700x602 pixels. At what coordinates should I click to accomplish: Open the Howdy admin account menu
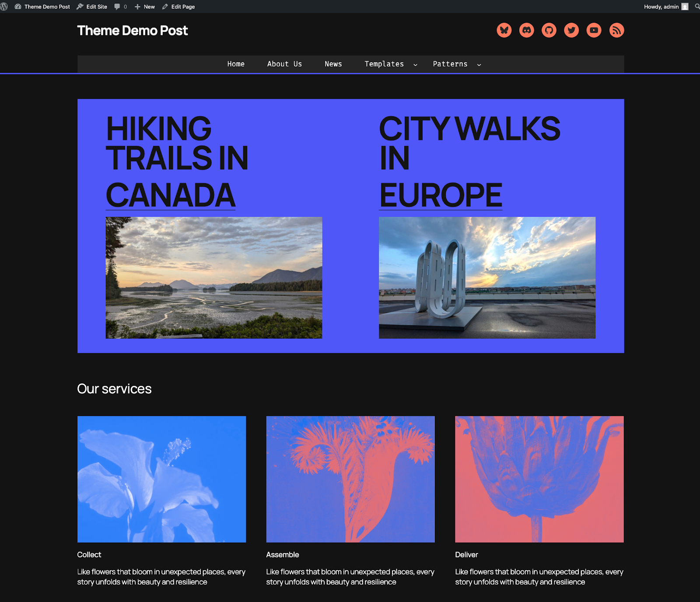point(661,7)
